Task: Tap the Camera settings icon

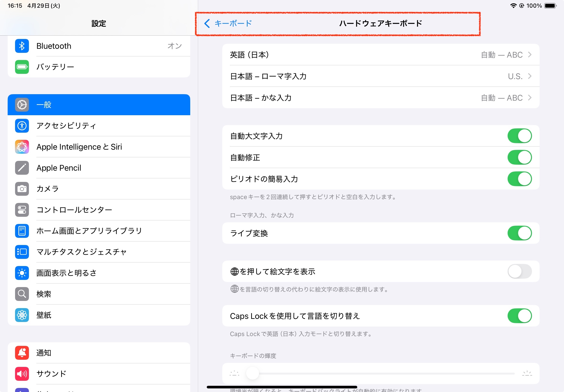Action: pyautogui.click(x=22, y=189)
